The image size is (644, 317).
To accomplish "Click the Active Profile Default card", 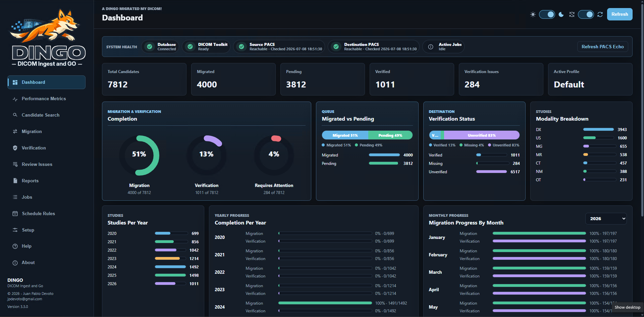I will (x=590, y=79).
